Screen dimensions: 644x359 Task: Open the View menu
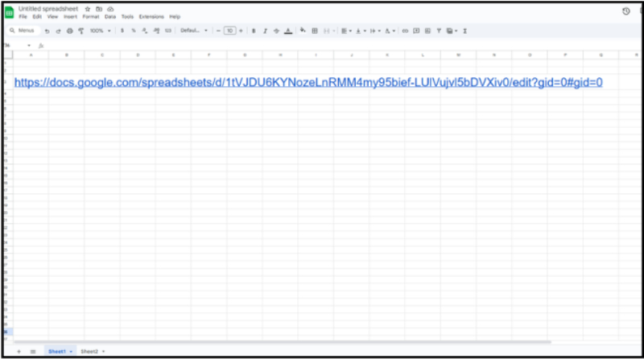coord(52,17)
